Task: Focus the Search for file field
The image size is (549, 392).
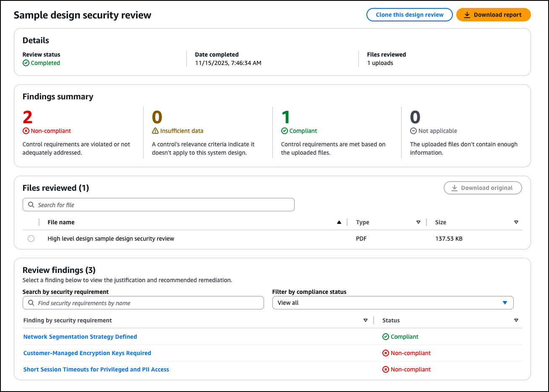Action: [159, 205]
